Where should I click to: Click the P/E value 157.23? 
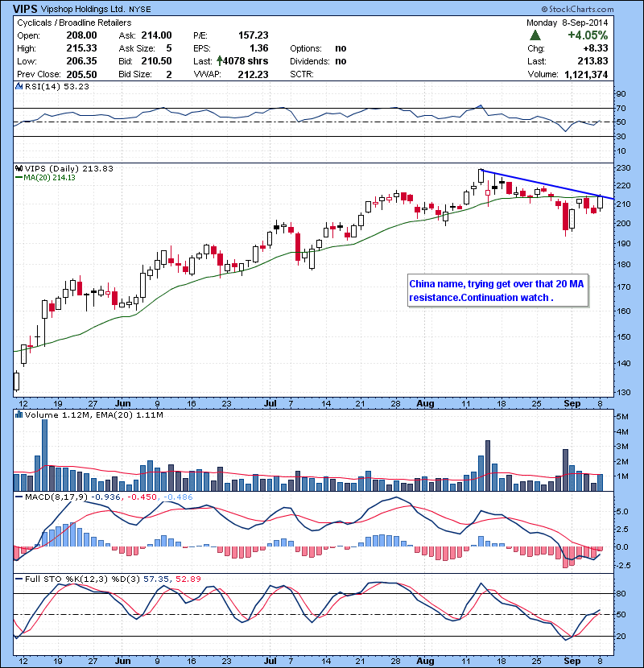[253, 35]
